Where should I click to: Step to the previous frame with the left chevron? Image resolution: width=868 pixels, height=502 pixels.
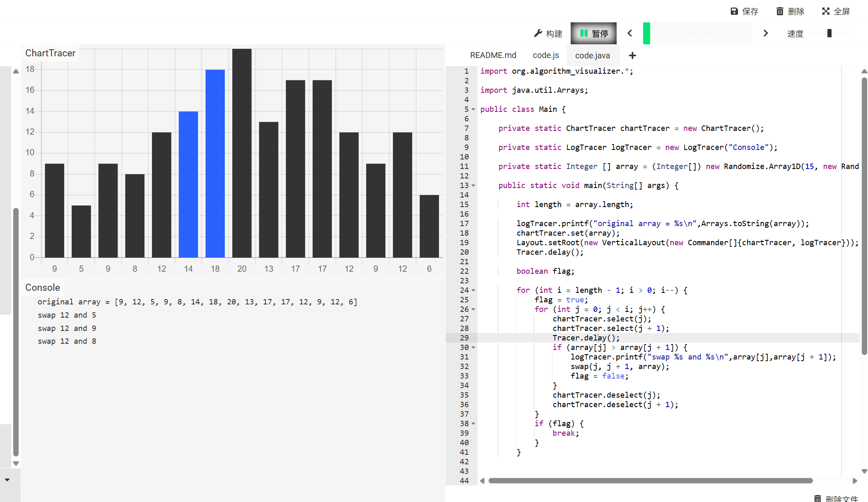click(x=630, y=33)
